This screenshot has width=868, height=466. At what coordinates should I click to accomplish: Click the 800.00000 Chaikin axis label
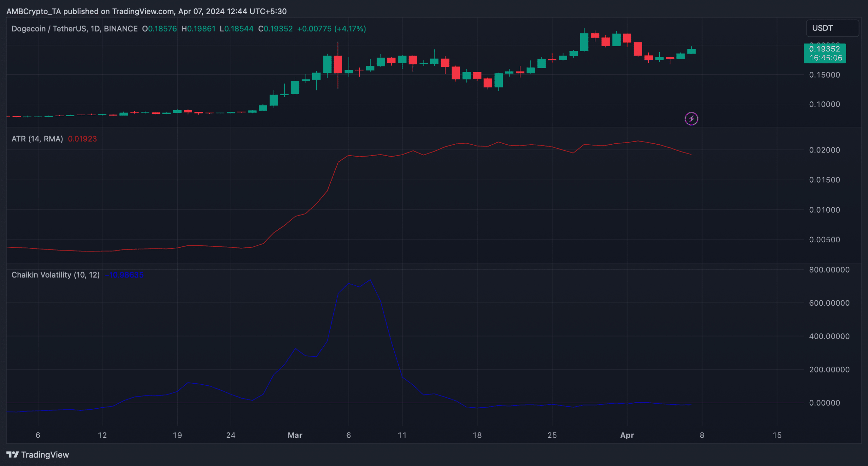coord(829,270)
